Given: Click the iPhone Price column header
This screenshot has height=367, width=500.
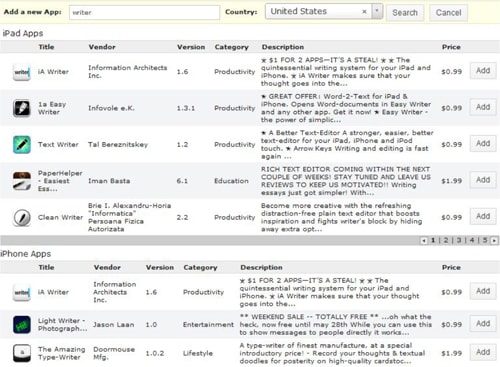Looking at the screenshot, I should pos(451,267).
